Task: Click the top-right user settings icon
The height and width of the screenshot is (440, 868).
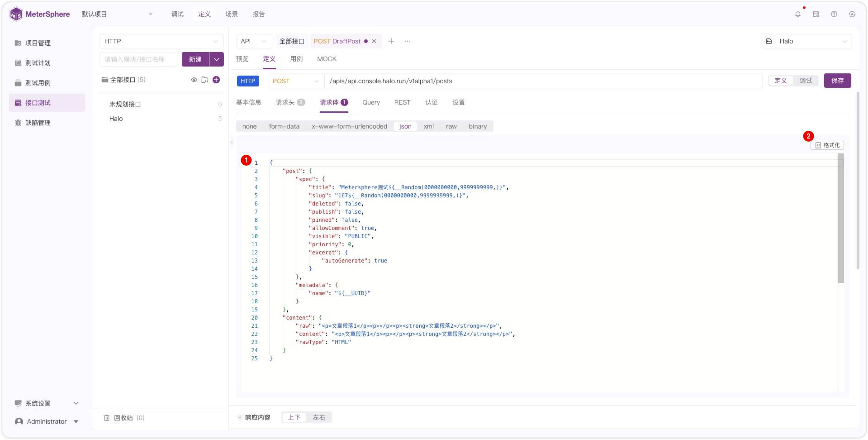Action: [852, 14]
